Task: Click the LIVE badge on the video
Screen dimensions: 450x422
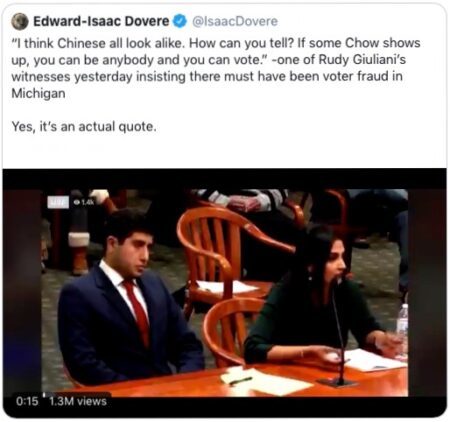Action: [x=58, y=202]
